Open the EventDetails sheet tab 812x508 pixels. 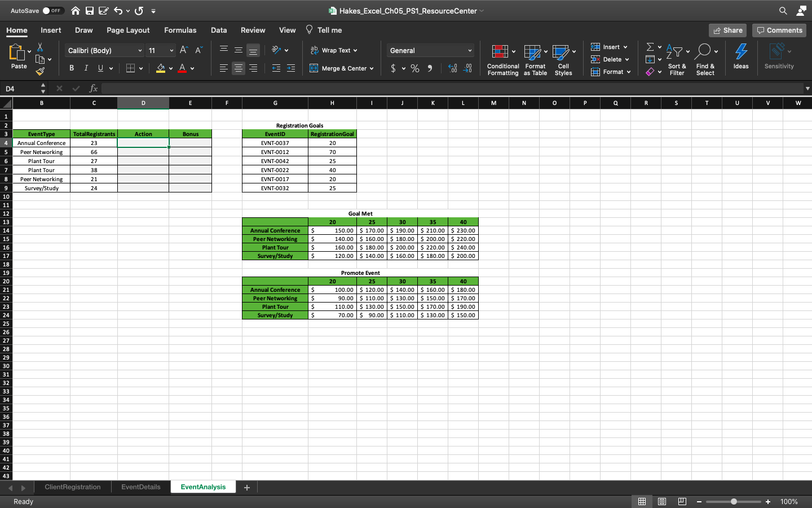coord(140,487)
